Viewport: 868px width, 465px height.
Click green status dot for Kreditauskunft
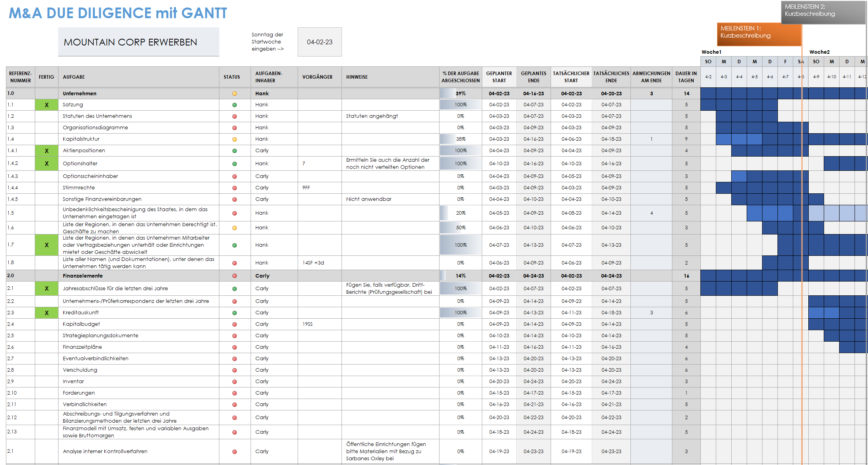click(x=234, y=313)
